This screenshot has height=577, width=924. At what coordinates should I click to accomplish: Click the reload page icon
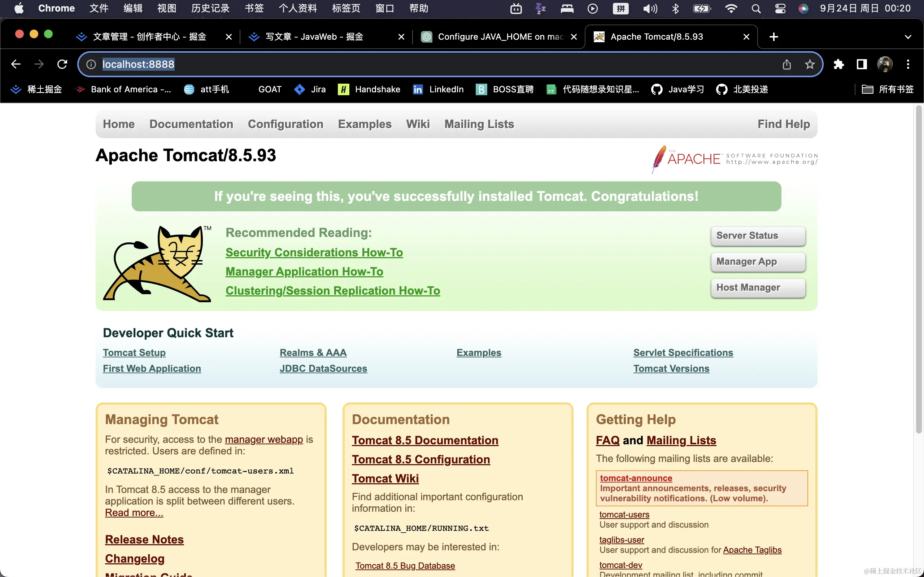click(62, 64)
